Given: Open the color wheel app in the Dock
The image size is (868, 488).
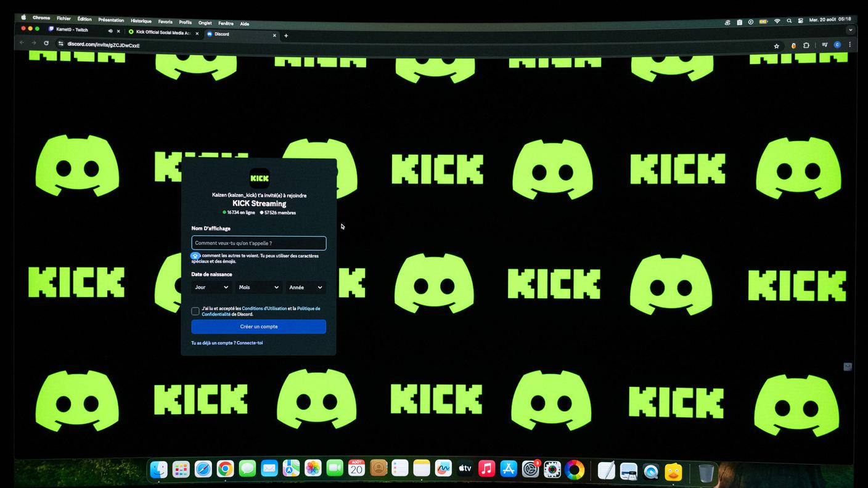Looking at the screenshot, I should 574,470.
